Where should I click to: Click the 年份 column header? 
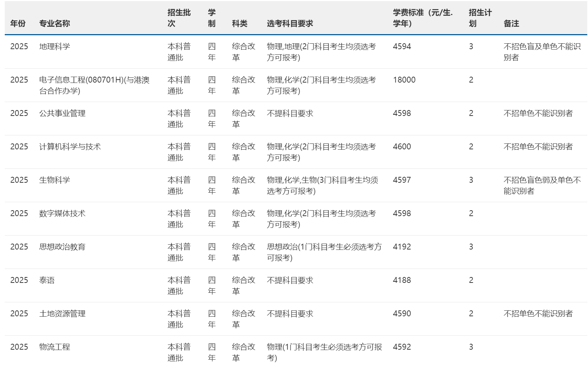click(x=18, y=23)
